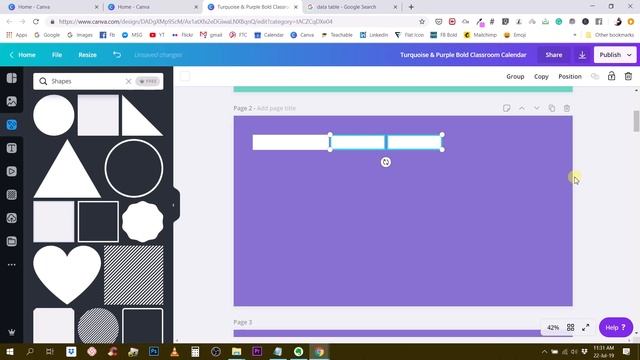640x360 pixels.
Task: Open Photoshop from the taskbar
Action: coord(154,351)
